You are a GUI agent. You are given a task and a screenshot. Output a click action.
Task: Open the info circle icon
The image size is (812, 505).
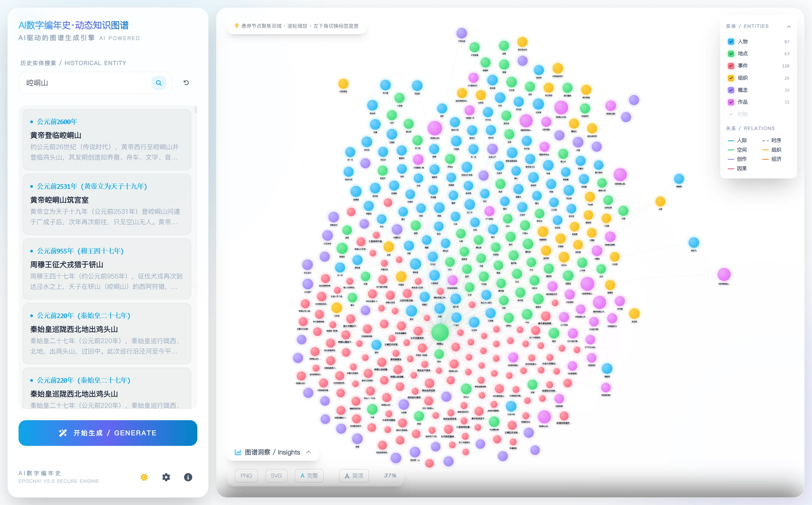pyautogui.click(x=188, y=477)
